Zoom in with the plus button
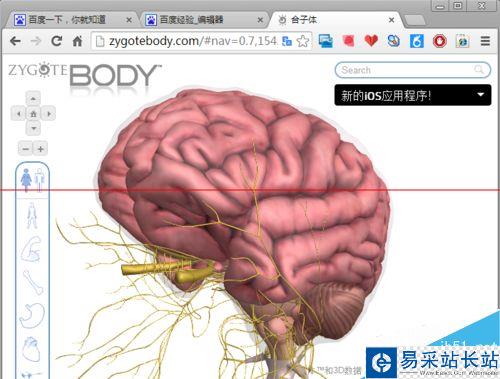Image resolution: width=500 pixels, height=379 pixels. pyautogui.click(x=41, y=149)
